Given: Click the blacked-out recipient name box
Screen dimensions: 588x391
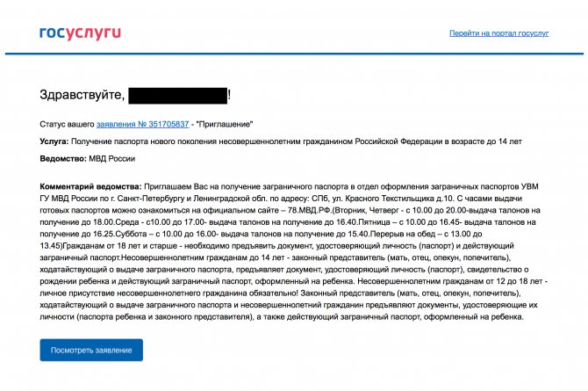Looking at the screenshot, I should click(178, 96).
